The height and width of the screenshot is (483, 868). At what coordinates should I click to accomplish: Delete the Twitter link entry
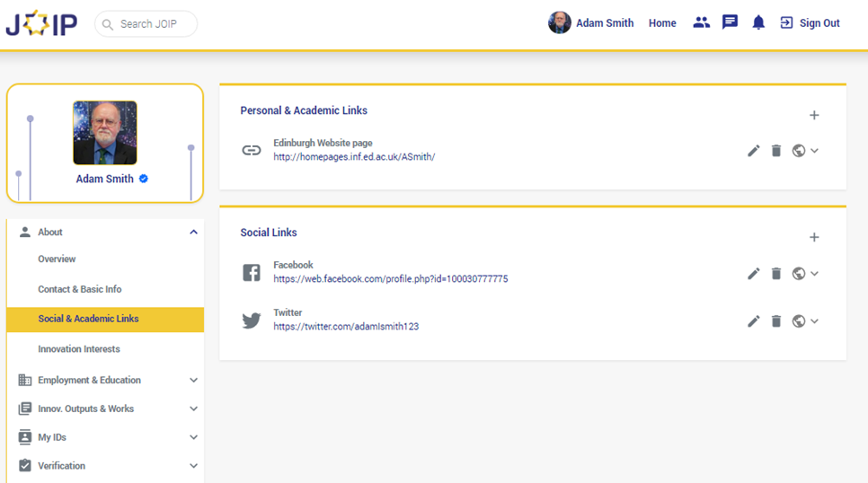pyautogui.click(x=776, y=321)
